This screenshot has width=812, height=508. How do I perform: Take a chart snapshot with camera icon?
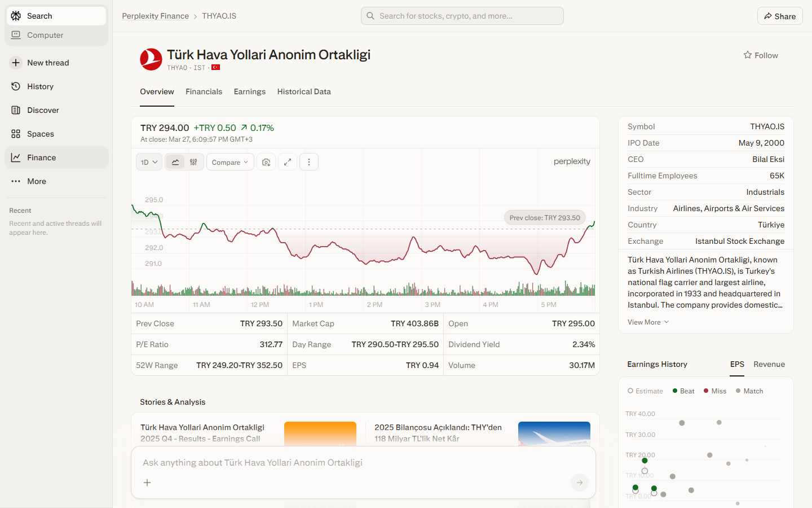click(266, 162)
